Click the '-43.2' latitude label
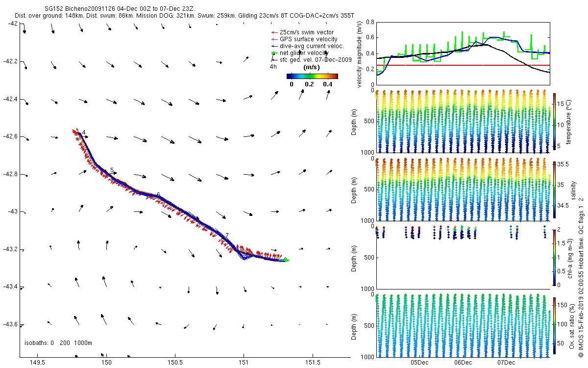 tap(10, 249)
